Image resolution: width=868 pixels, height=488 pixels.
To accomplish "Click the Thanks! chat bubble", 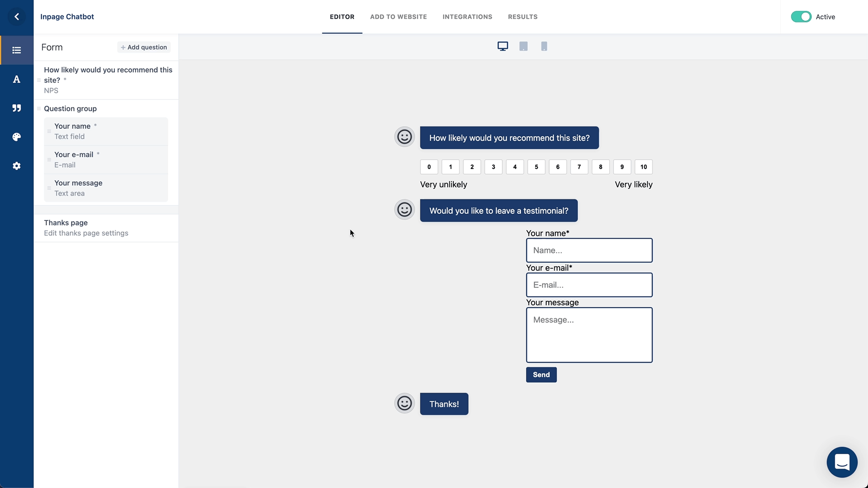I will [x=444, y=404].
